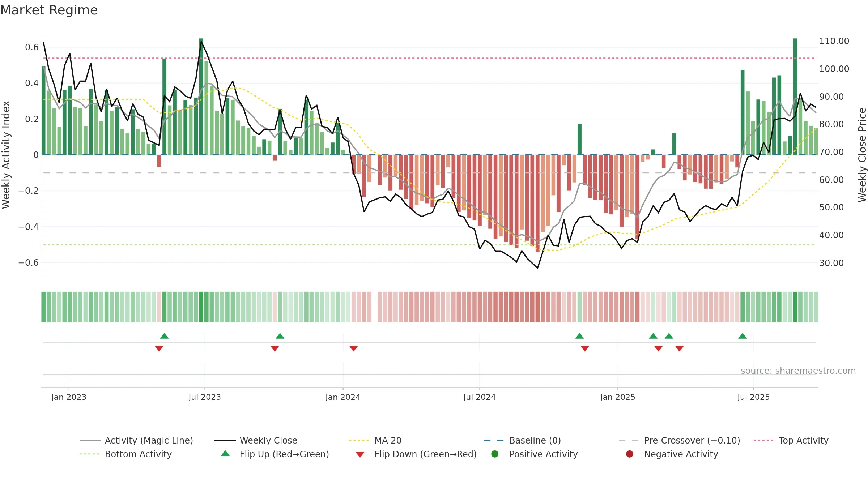Click the −0.6 activity axis label

click(29, 263)
